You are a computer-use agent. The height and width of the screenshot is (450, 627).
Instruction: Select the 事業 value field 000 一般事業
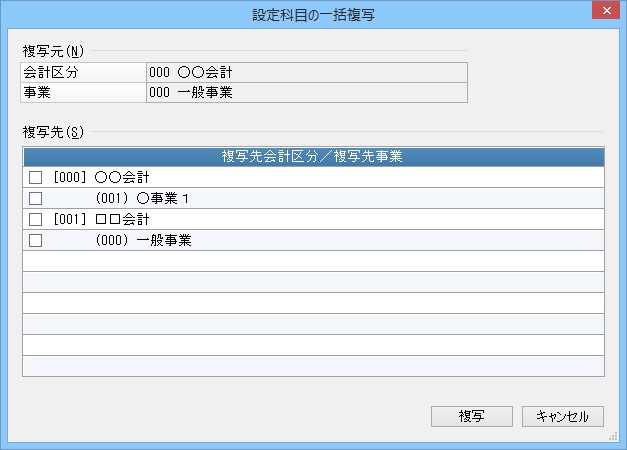[x=307, y=93]
